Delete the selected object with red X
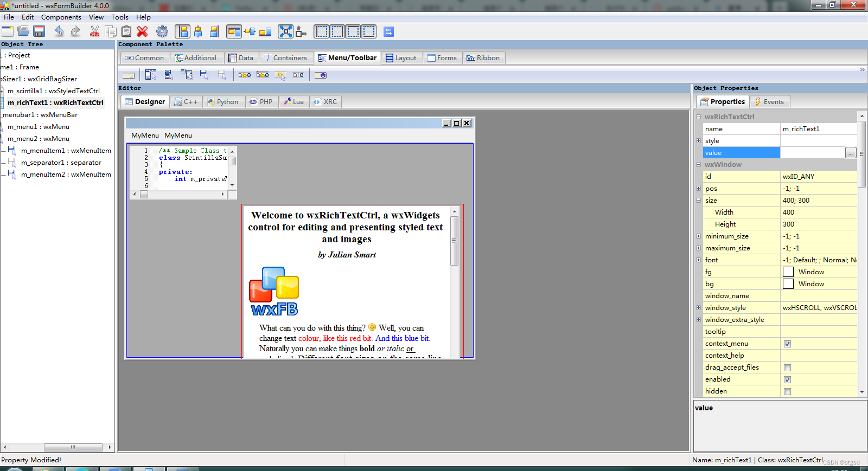This screenshot has height=471, width=868. [x=142, y=31]
